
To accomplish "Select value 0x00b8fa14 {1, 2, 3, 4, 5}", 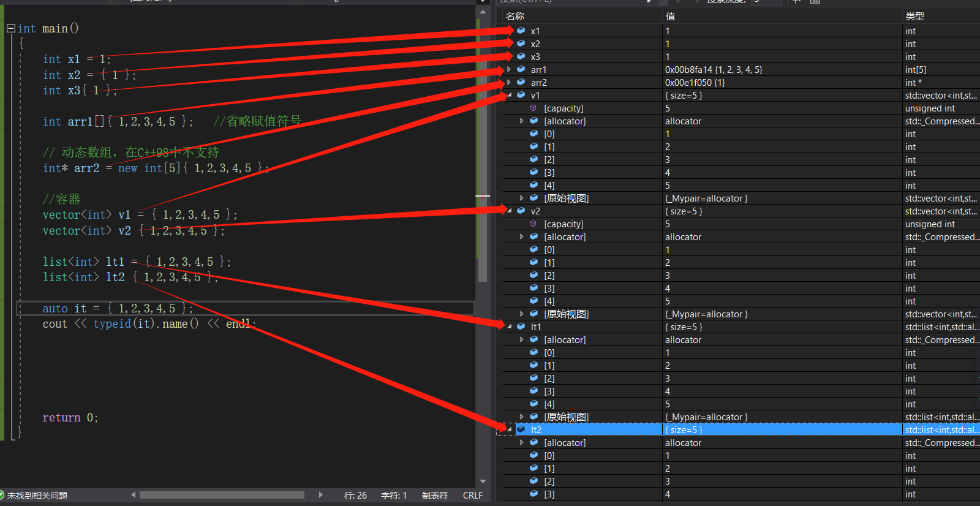I will click(x=714, y=69).
